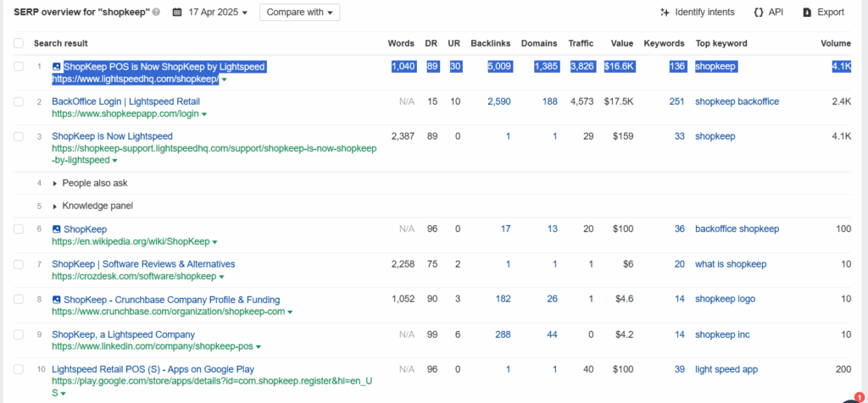Check the box for crozdesk Software Reviews result

coord(19,264)
